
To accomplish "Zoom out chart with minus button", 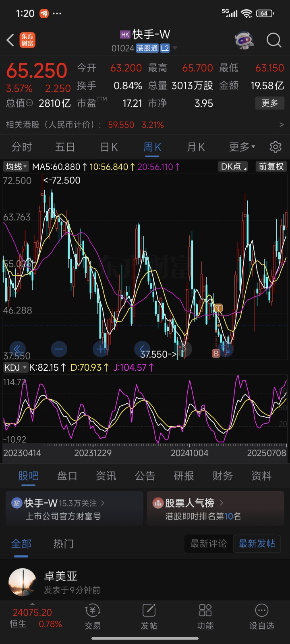I will (59, 349).
